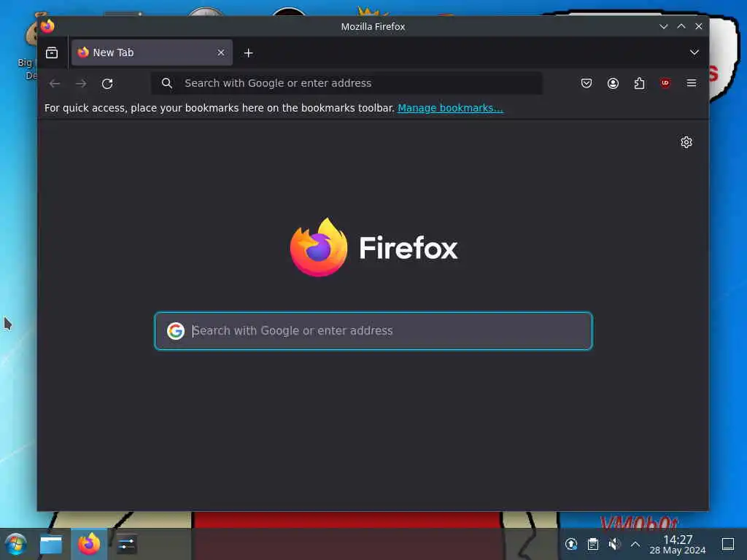747x560 pixels.
Task: Open uBlock Origin extension icon
Action: [665, 83]
